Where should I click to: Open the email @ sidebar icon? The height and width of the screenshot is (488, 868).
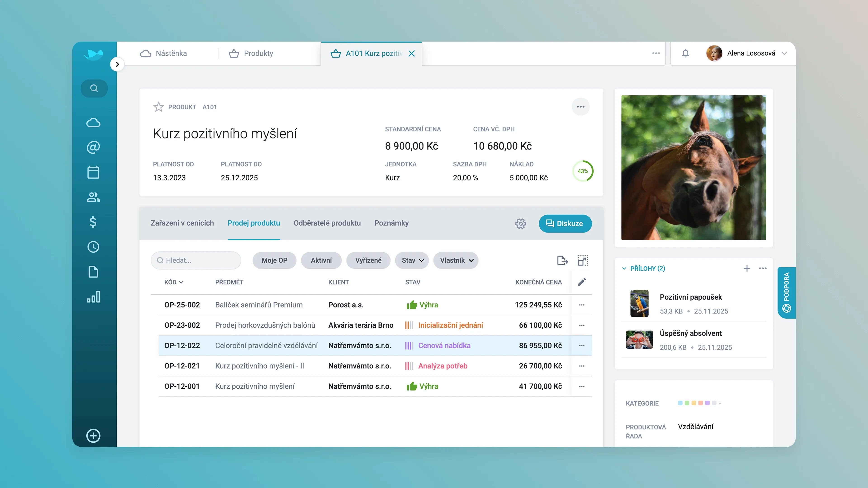coord(93,147)
